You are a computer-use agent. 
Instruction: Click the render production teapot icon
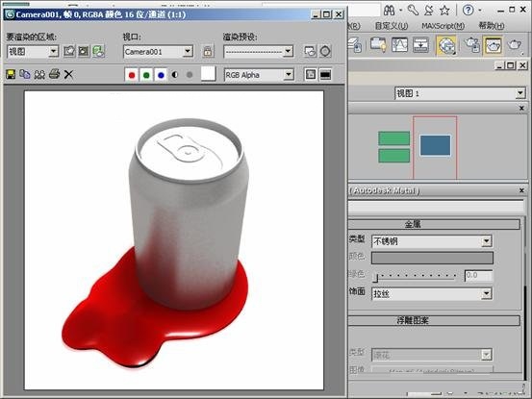[x=515, y=45]
